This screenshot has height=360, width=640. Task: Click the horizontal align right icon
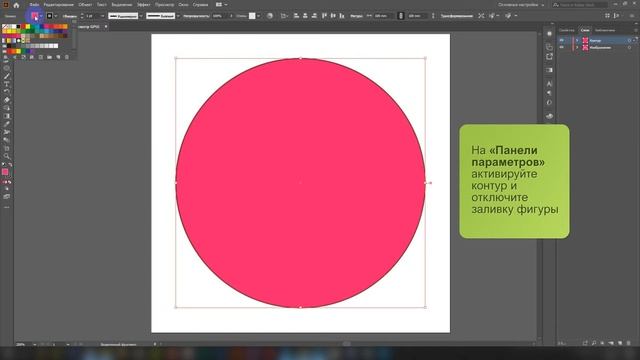[314, 16]
